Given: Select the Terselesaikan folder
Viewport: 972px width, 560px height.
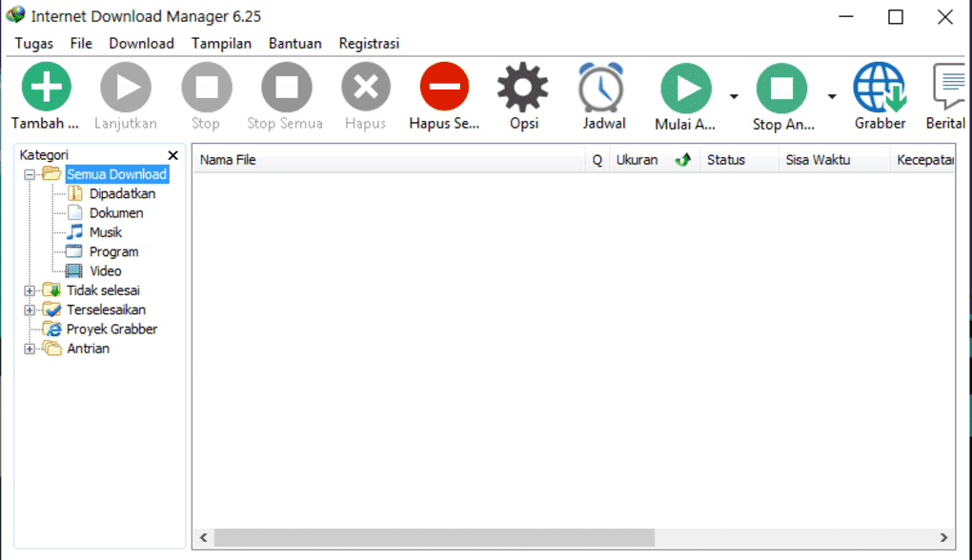Looking at the screenshot, I should [x=106, y=310].
